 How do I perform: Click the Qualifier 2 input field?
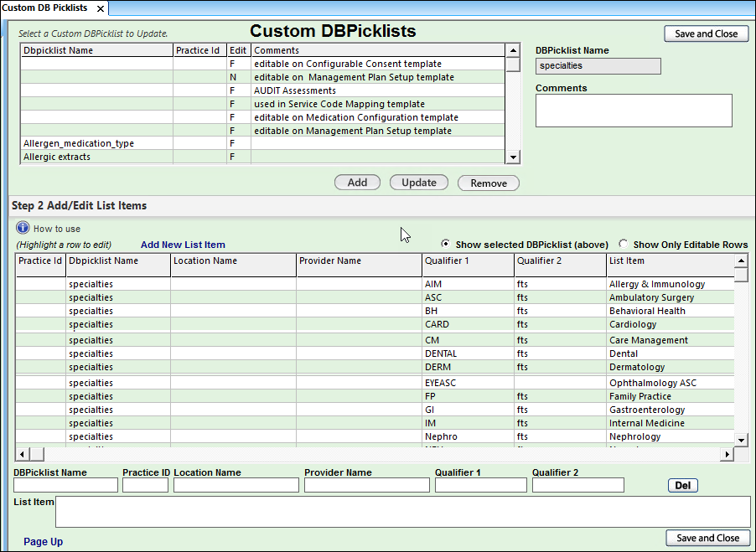[578, 485]
